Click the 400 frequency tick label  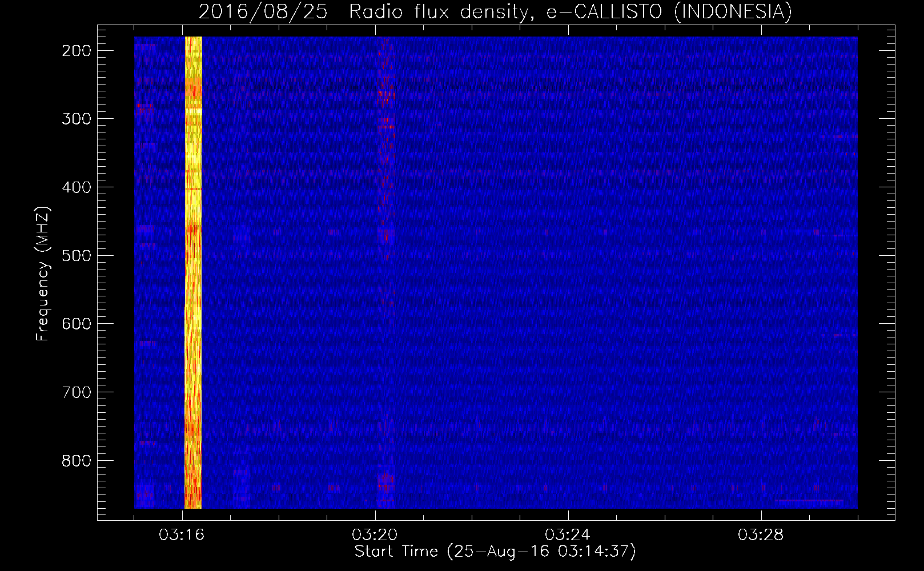click(77, 187)
